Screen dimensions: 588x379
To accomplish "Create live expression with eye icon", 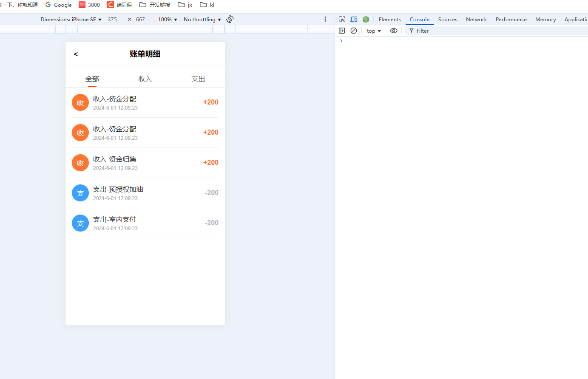I will (394, 31).
